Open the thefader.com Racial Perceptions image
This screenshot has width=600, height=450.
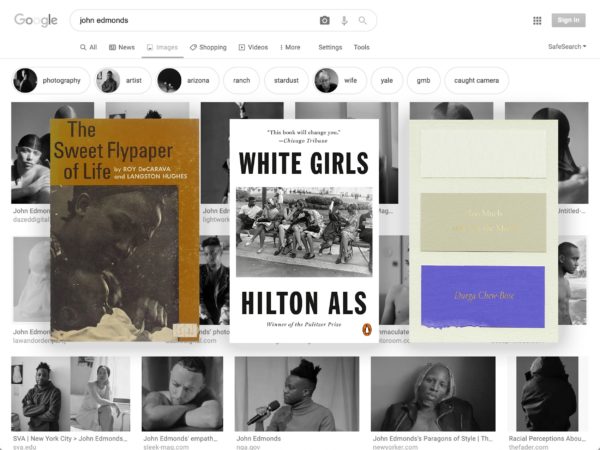(547, 394)
